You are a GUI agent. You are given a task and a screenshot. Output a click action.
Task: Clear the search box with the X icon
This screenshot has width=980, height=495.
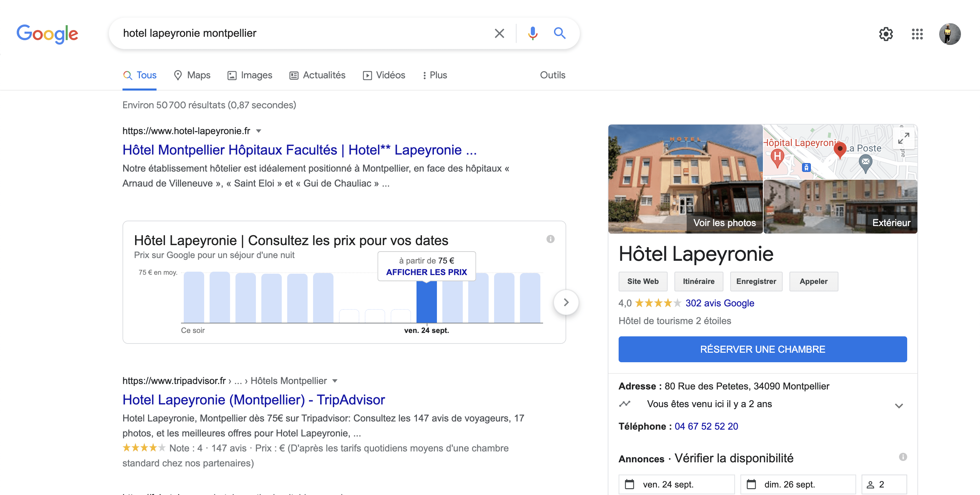[499, 33]
